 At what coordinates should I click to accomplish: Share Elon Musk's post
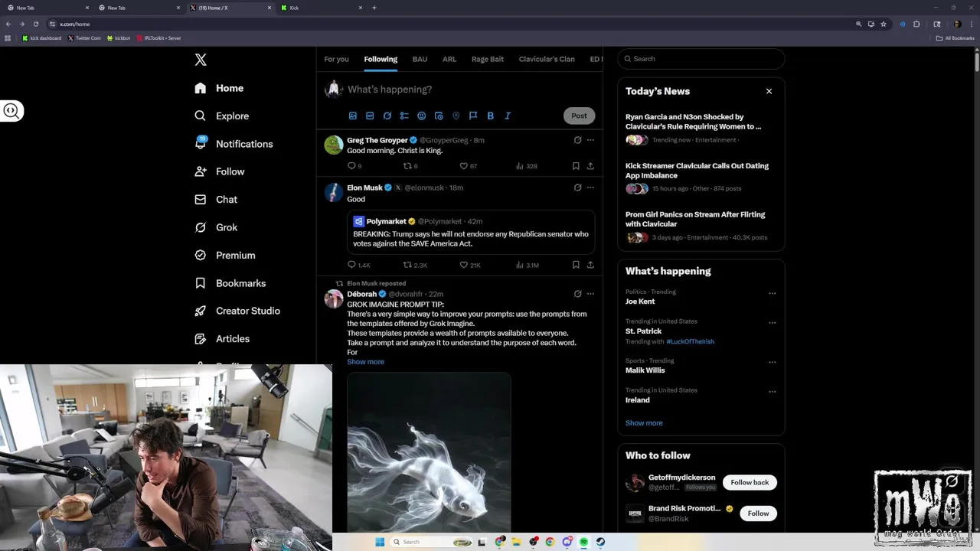590,265
